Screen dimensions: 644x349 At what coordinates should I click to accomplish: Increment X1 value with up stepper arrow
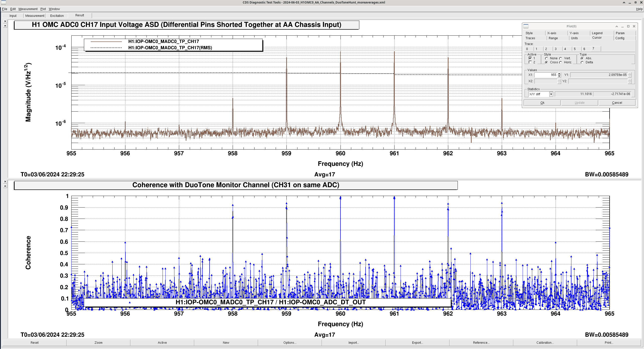pos(559,74)
